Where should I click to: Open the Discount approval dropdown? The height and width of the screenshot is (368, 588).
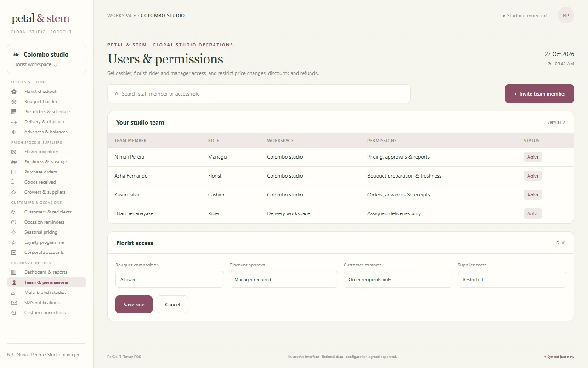(284, 279)
